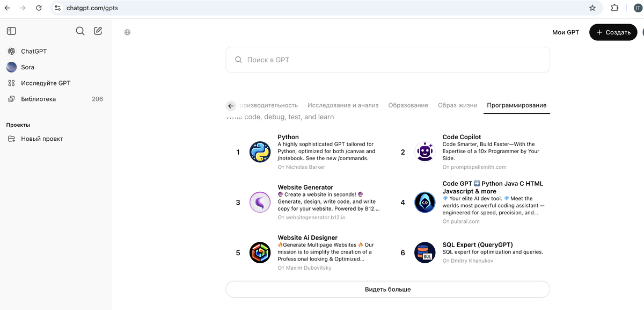Bookmark this page with star icon
The height and width of the screenshot is (310, 644).
(x=592, y=8)
